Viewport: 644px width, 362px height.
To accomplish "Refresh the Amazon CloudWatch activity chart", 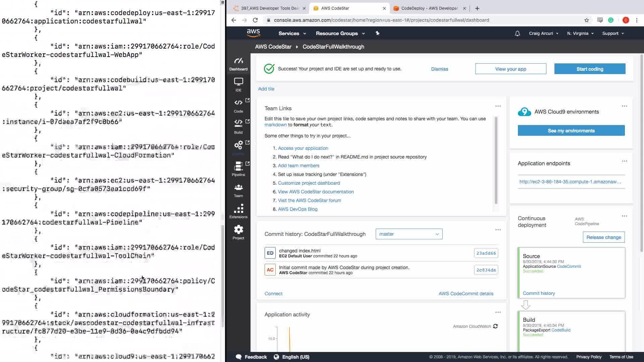I will coord(495,326).
